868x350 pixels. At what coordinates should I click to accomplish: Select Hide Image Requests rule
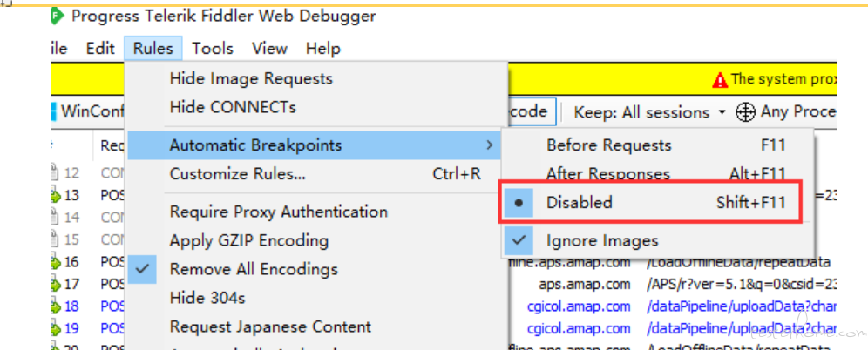pyautogui.click(x=316, y=78)
